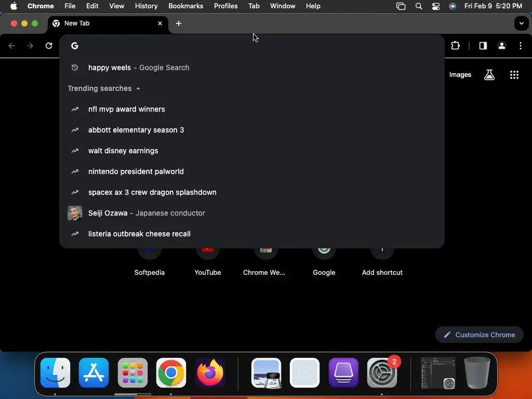Click the Siri icon in menu bar
This screenshot has height=399, width=532.
click(x=453, y=6)
